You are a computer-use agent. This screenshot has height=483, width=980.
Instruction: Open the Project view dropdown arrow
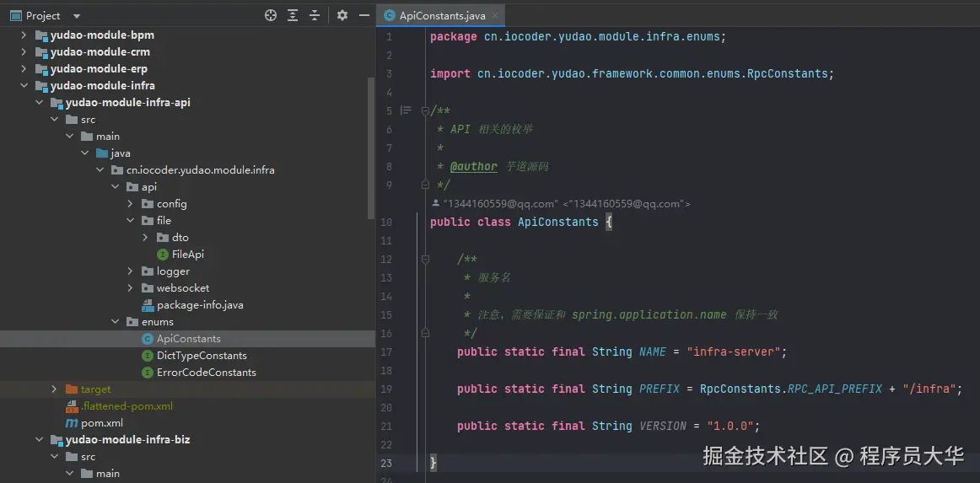[x=76, y=16]
